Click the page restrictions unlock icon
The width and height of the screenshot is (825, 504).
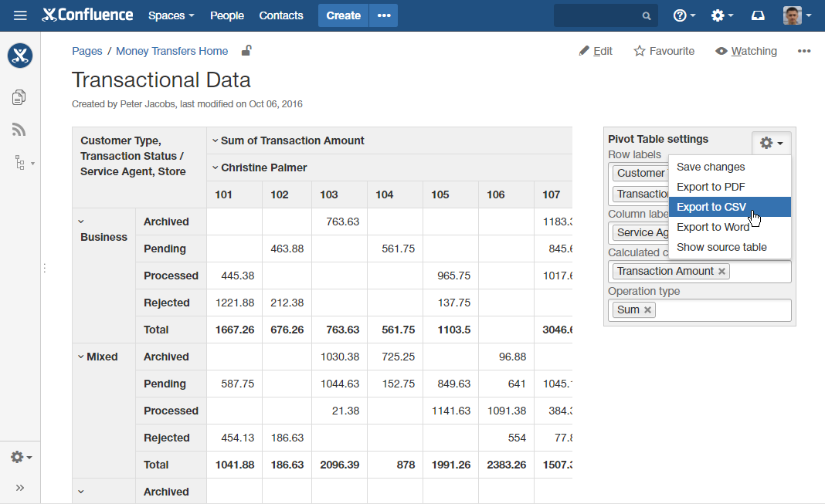pyautogui.click(x=246, y=51)
